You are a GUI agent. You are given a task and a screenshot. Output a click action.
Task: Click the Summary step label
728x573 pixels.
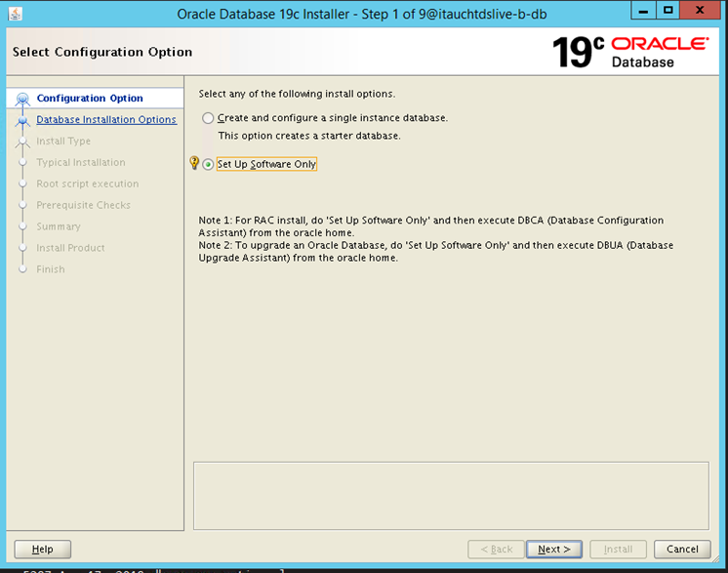point(59,226)
